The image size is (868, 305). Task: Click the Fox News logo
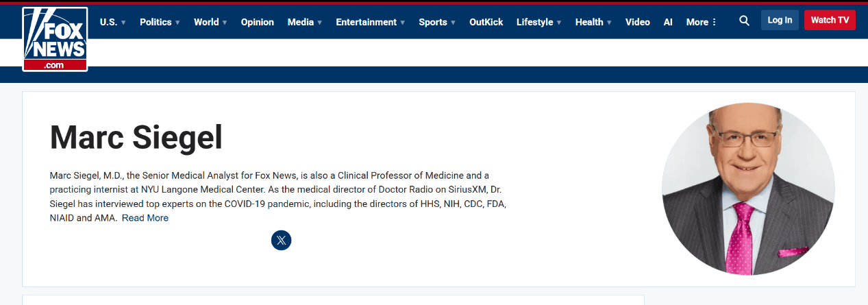click(55, 39)
